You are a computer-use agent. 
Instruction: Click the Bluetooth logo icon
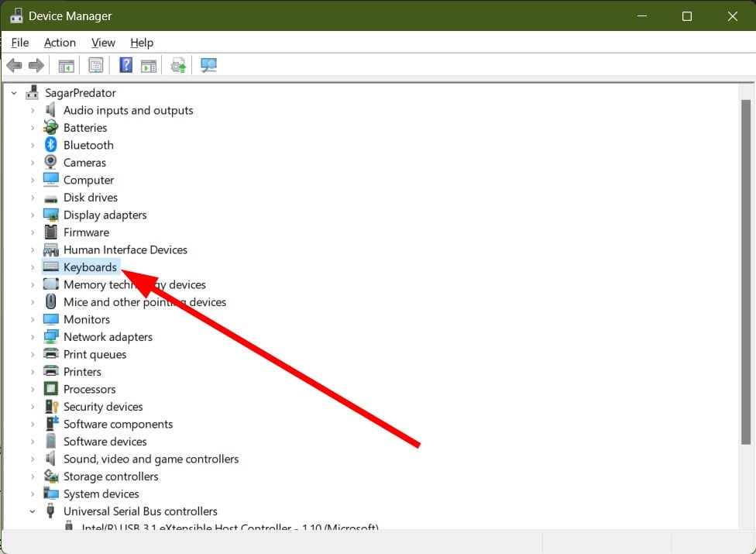(x=50, y=145)
